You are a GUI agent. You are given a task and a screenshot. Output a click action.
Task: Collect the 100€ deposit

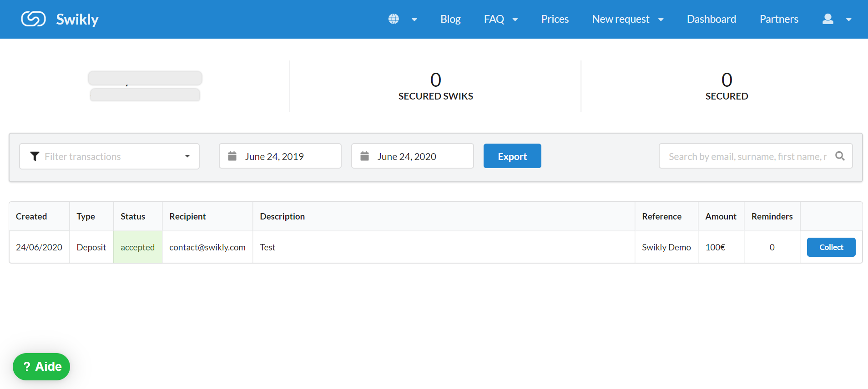(x=831, y=247)
